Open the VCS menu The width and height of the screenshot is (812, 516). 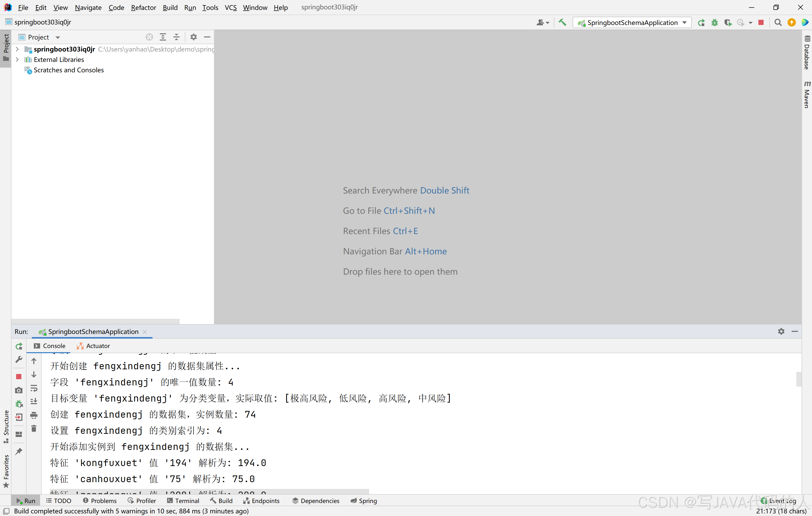(x=231, y=8)
